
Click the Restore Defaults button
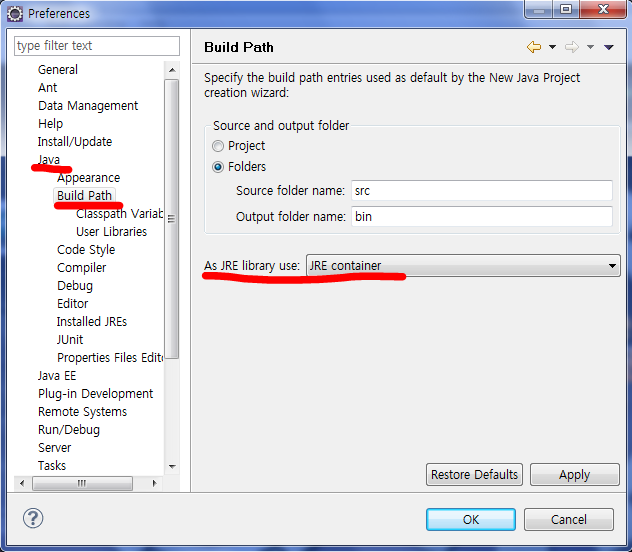474,475
